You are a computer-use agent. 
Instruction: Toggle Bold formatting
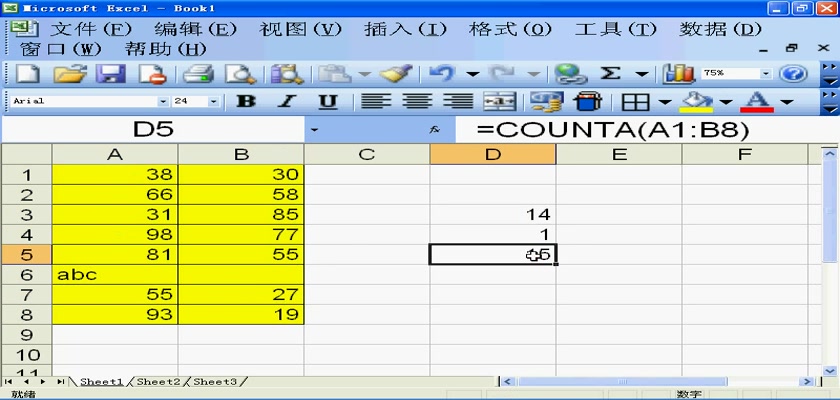[x=245, y=102]
